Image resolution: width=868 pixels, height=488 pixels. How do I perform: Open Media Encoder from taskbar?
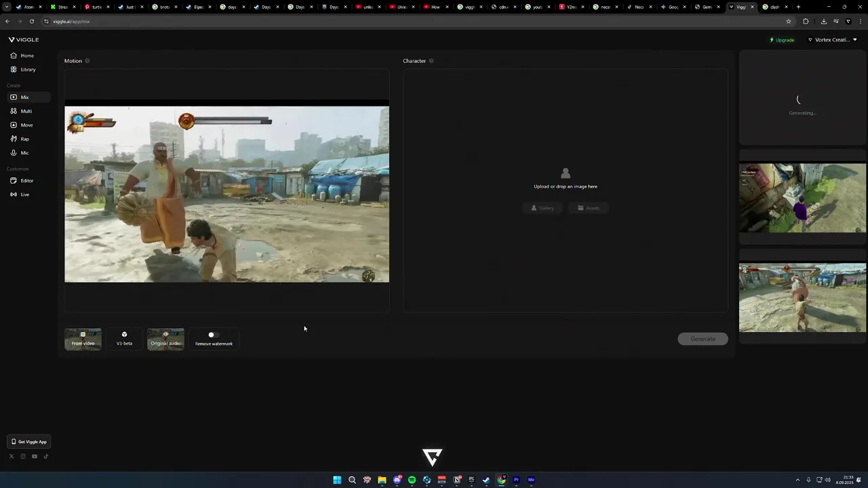[531, 480]
